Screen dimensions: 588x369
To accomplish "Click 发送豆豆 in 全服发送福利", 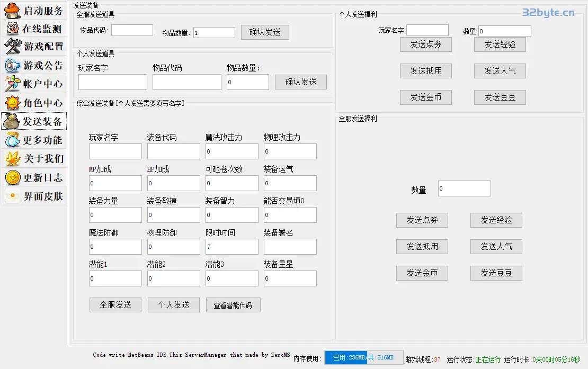I will click(496, 273).
